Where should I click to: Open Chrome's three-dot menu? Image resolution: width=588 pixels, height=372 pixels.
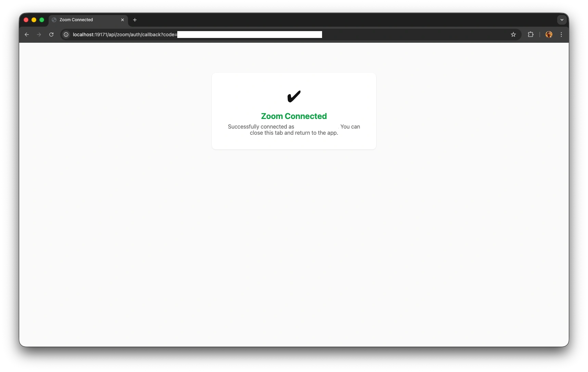(x=561, y=35)
